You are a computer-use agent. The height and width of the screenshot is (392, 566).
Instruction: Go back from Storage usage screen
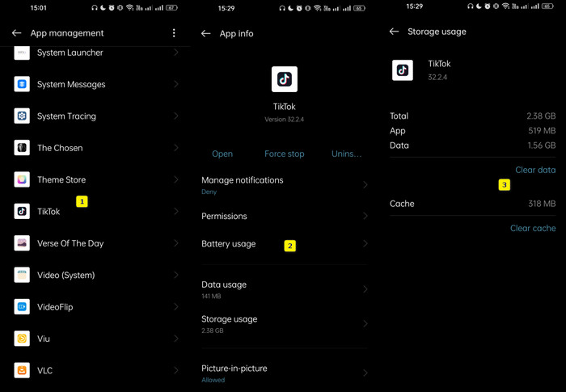click(395, 32)
